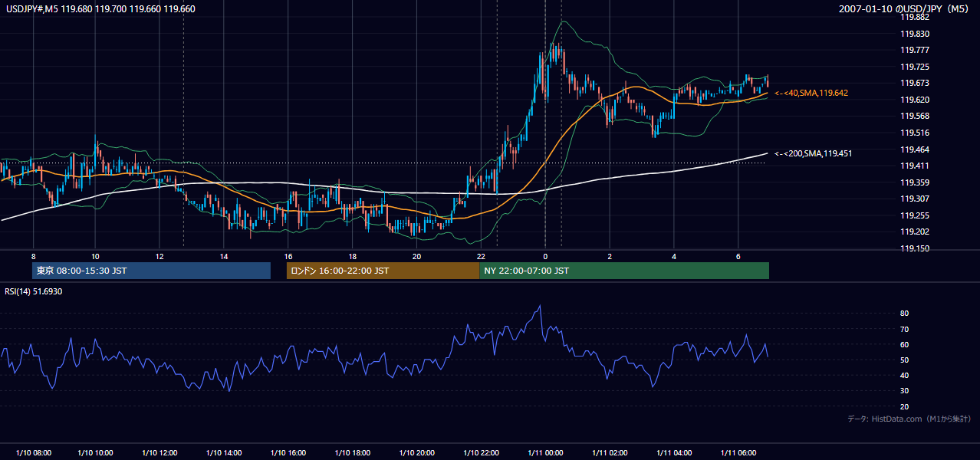Click price axis label 119.830
This screenshot has width=980, height=460.
(x=915, y=34)
